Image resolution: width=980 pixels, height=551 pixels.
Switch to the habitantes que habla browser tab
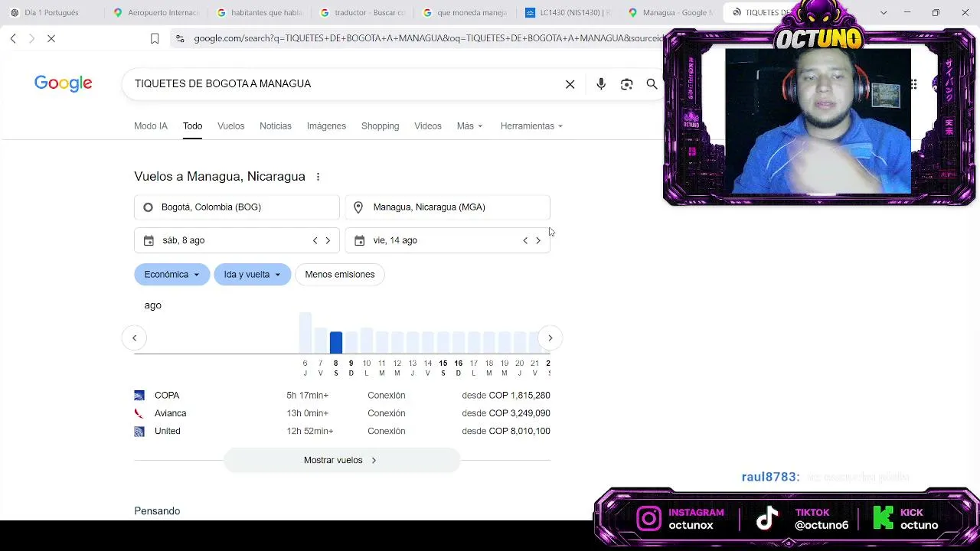(x=260, y=13)
